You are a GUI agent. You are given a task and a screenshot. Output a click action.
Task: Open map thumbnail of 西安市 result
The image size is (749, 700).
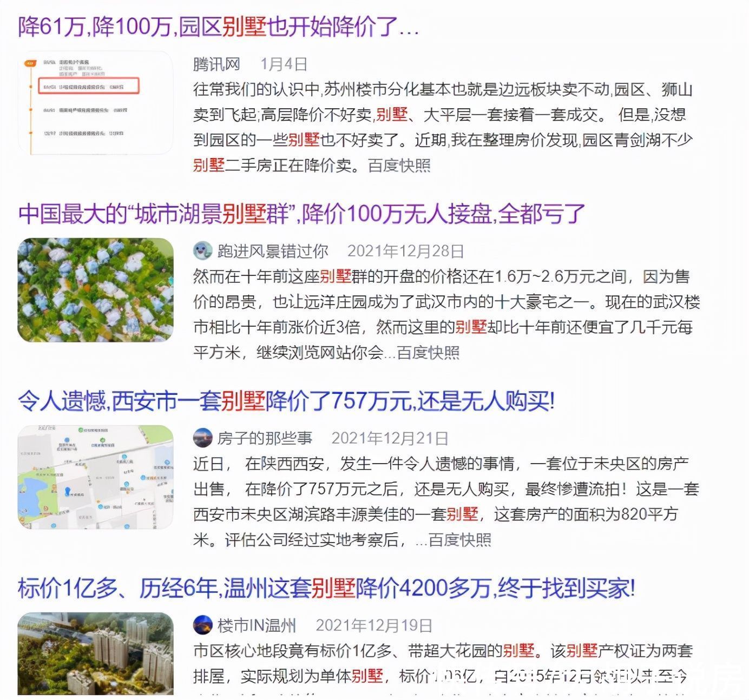pyautogui.click(x=96, y=477)
